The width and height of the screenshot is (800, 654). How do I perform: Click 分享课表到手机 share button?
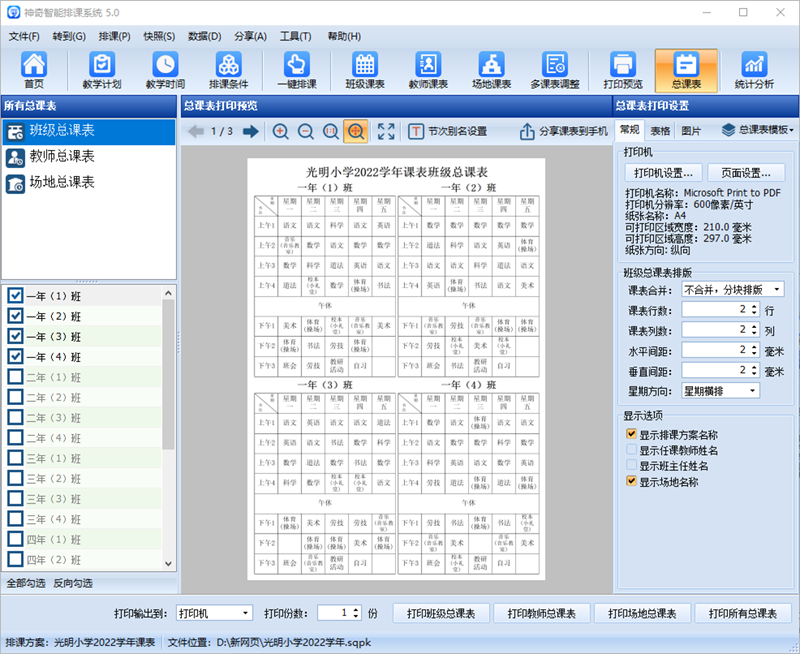(x=563, y=132)
